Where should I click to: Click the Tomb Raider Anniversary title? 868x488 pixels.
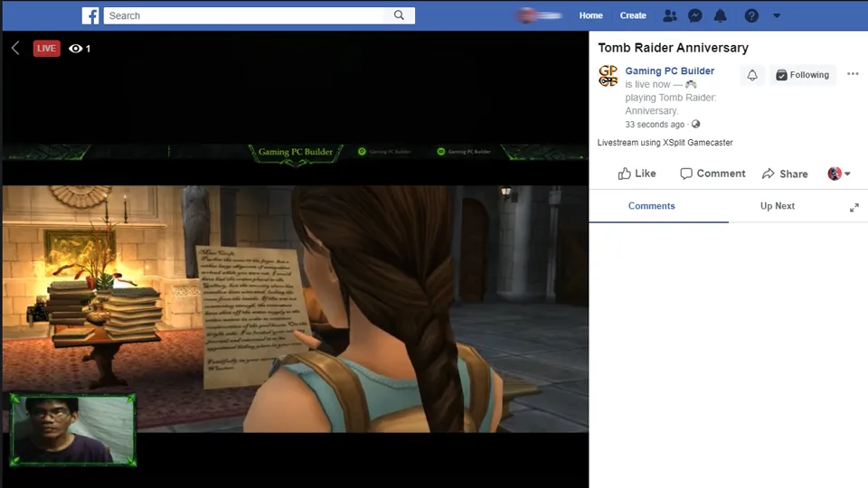pyautogui.click(x=673, y=48)
